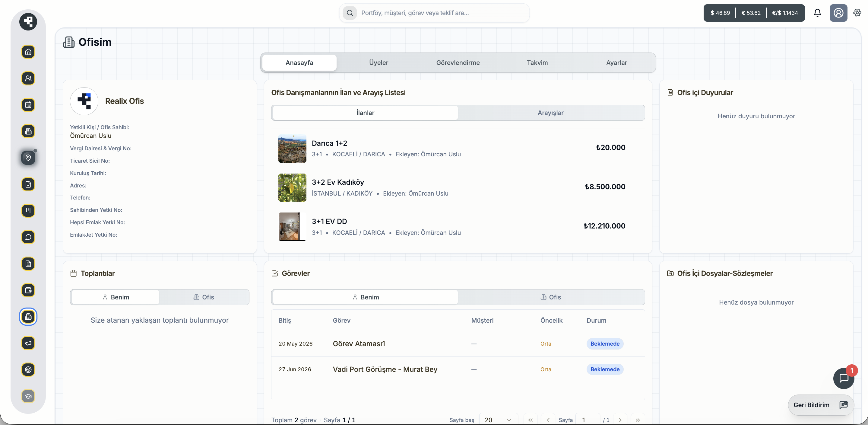Go to next page of tasks
Viewport: 868px width, 425px height.
(x=620, y=420)
